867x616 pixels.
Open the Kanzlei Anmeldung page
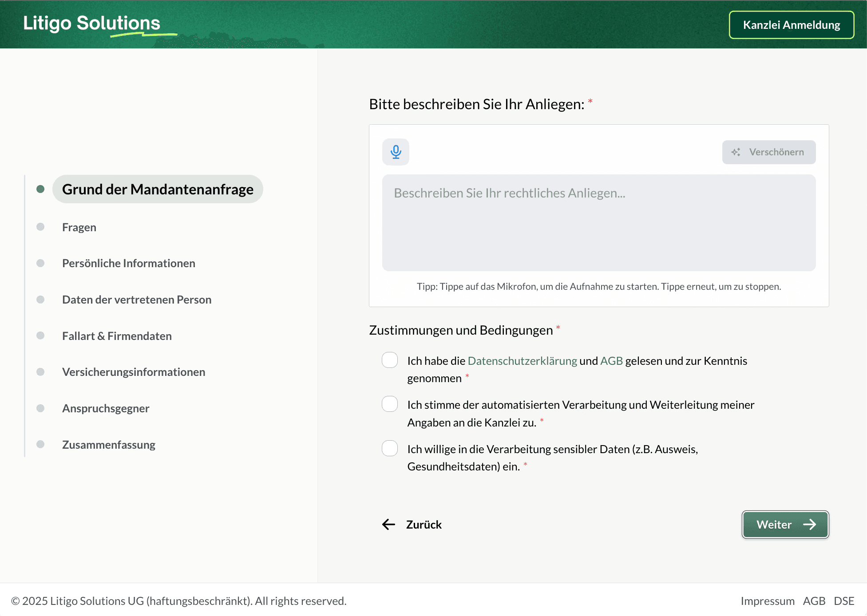click(792, 25)
